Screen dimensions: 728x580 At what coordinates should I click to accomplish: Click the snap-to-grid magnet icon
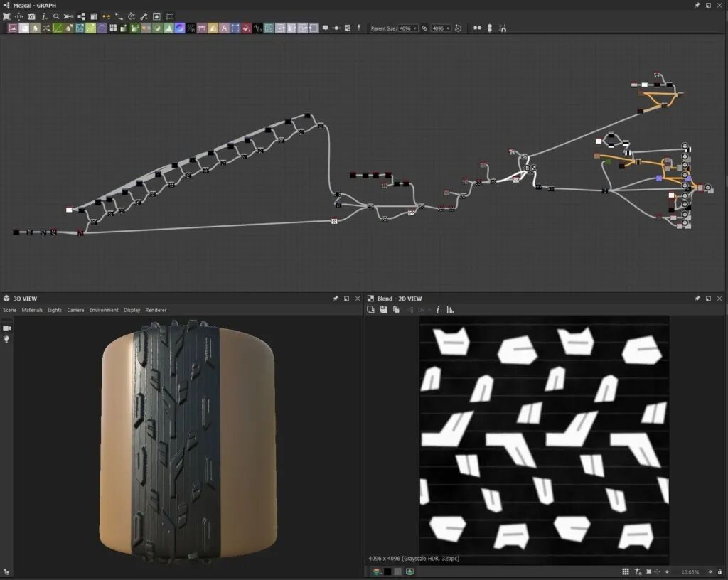[x=503, y=28]
